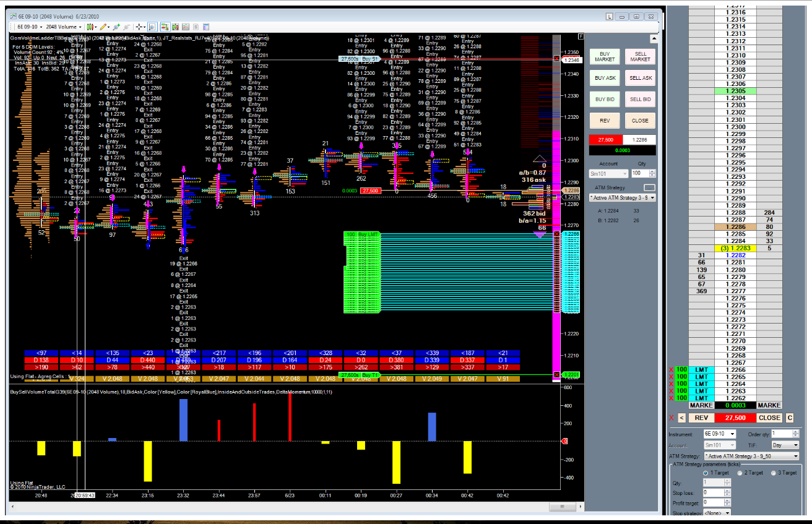Click the SELL BID button
812x524 pixels.
[x=641, y=99]
